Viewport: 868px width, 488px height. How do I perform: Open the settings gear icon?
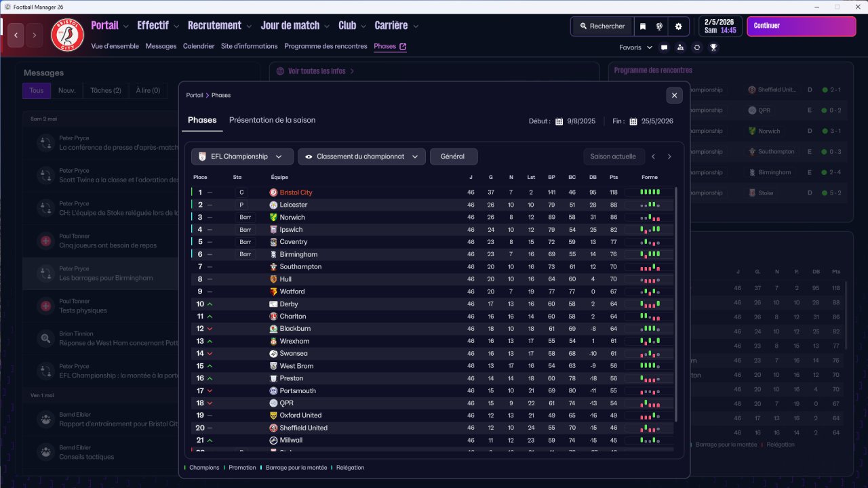click(x=678, y=26)
